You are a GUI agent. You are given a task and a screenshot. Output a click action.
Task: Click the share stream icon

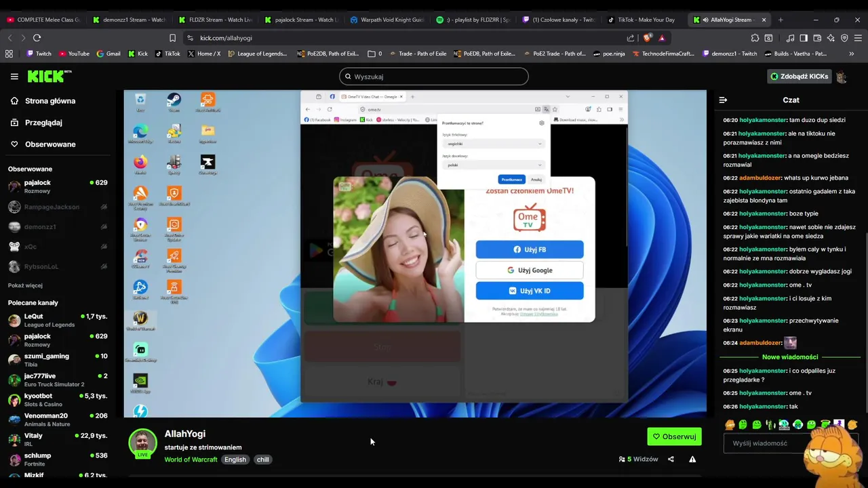click(x=671, y=459)
